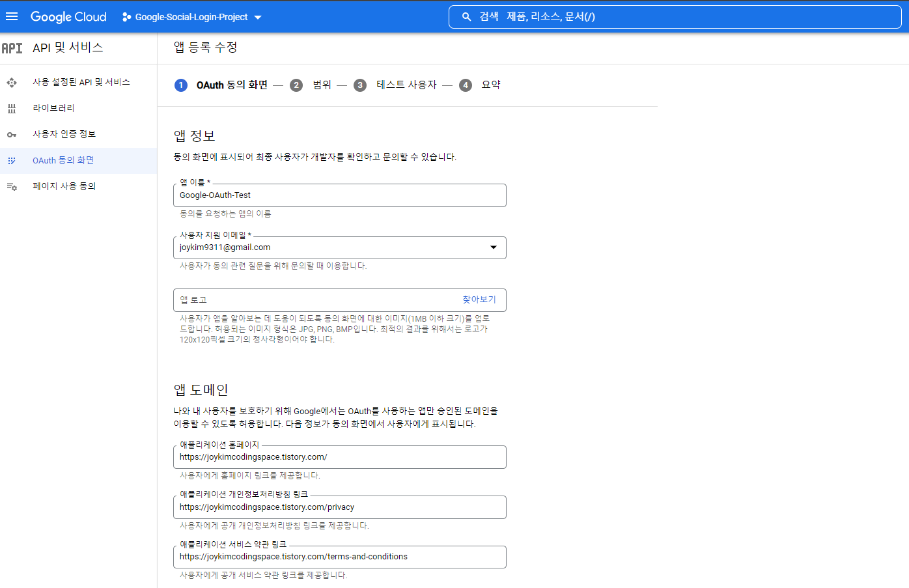Click the 앱 로고 upload field
909x588 pixels.
[x=340, y=300]
